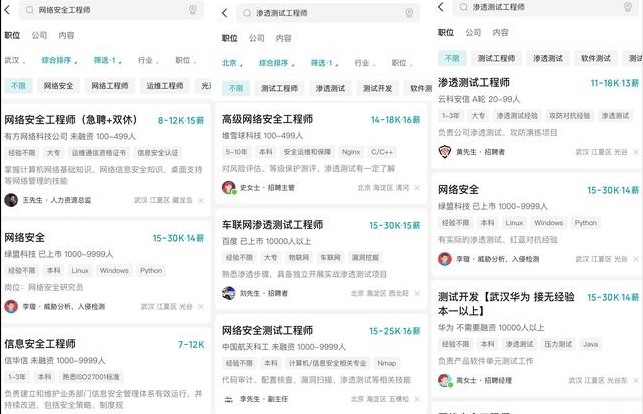Open 李璇 avatar under 岗位：网络安全研究员
Viewport: 643px width, 414px height.
11,306
